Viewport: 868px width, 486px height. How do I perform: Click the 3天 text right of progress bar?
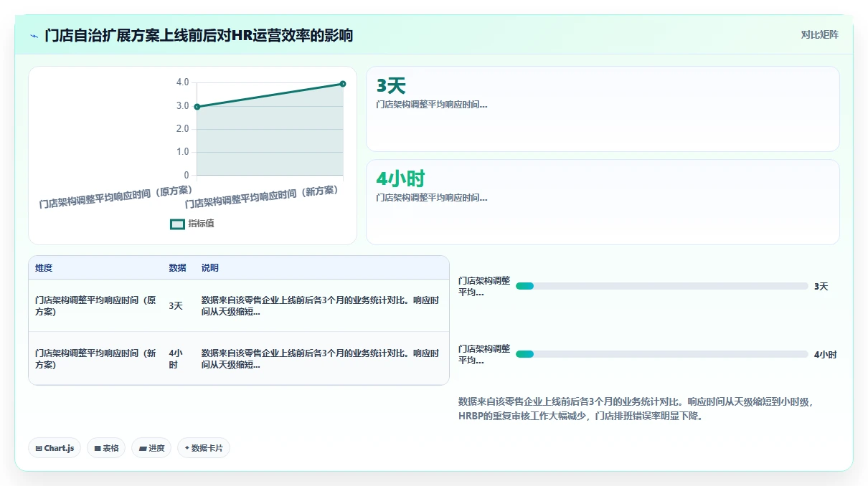(x=821, y=287)
